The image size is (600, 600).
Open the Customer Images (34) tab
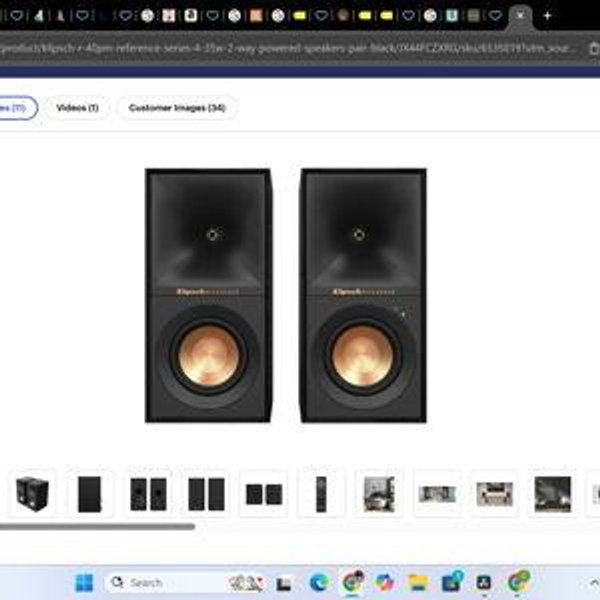(177, 108)
